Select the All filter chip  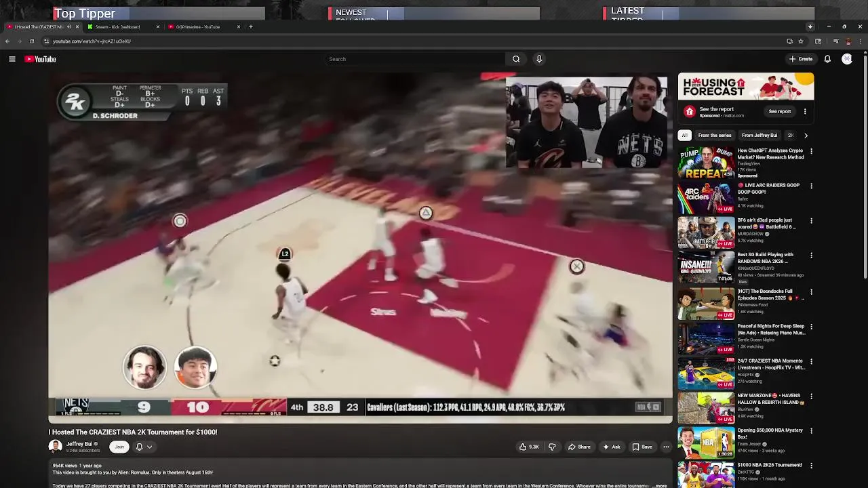[685, 136]
